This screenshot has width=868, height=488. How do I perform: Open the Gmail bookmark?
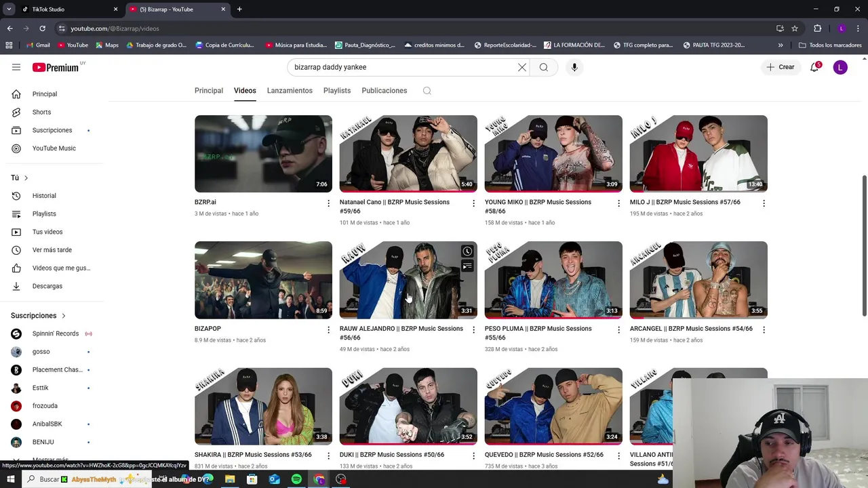pos(38,45)
